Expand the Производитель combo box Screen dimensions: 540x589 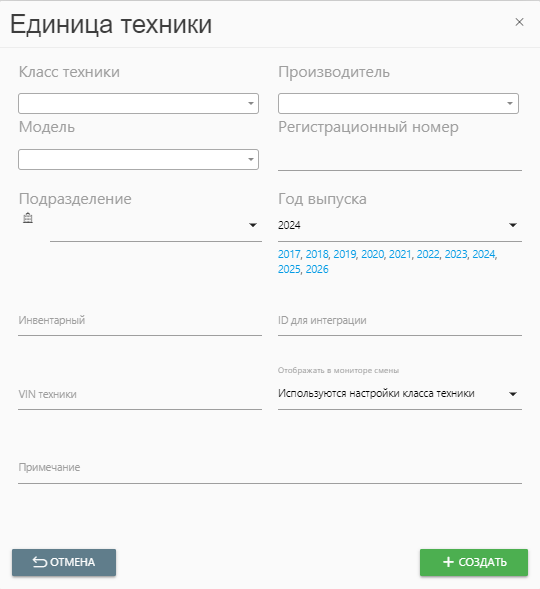coord(398,103)
